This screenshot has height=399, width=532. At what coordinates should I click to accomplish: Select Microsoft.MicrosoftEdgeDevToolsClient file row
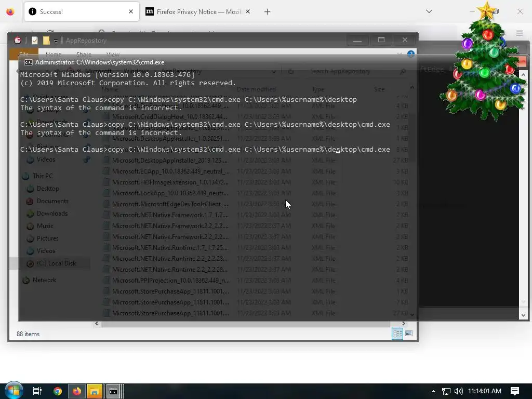point(255,204)
